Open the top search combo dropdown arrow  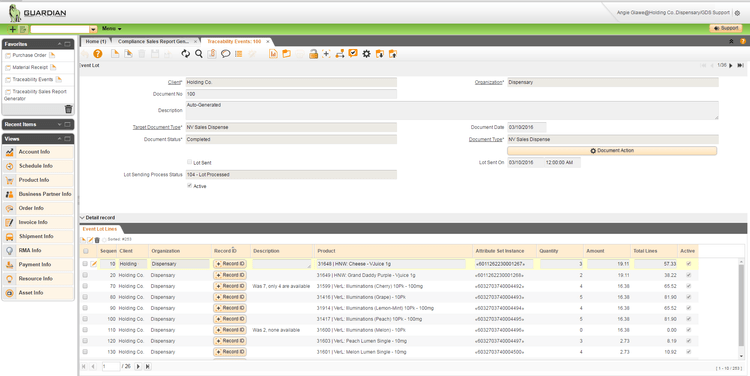coord(93,29)
